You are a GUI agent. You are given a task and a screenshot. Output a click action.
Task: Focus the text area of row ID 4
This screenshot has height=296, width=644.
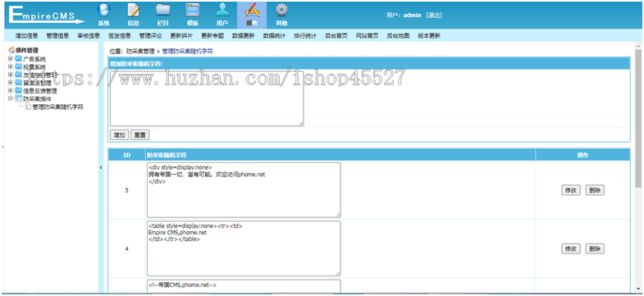pos(244,248)
